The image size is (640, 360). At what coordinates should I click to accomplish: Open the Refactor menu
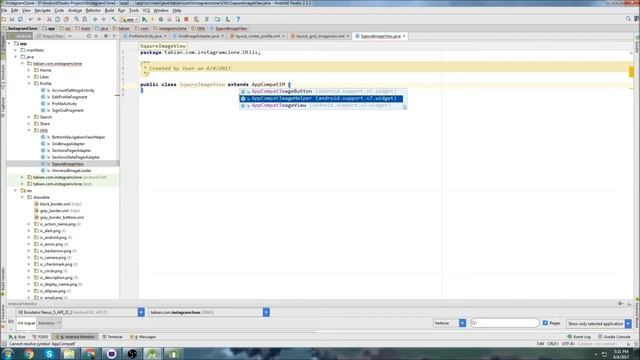(x=93, y=10)
